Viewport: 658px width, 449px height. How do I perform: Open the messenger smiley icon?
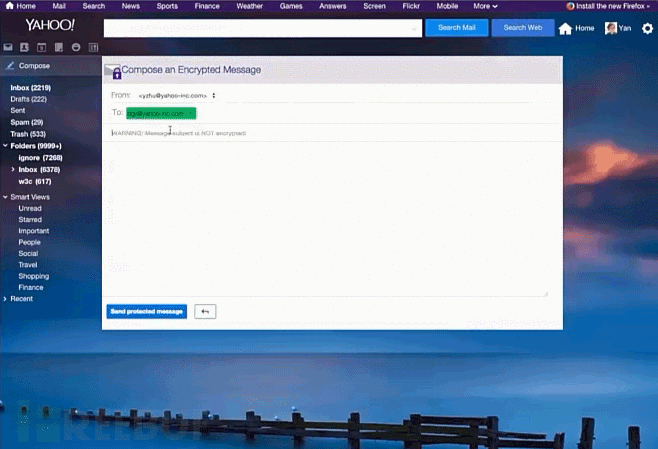coord(76,47)
